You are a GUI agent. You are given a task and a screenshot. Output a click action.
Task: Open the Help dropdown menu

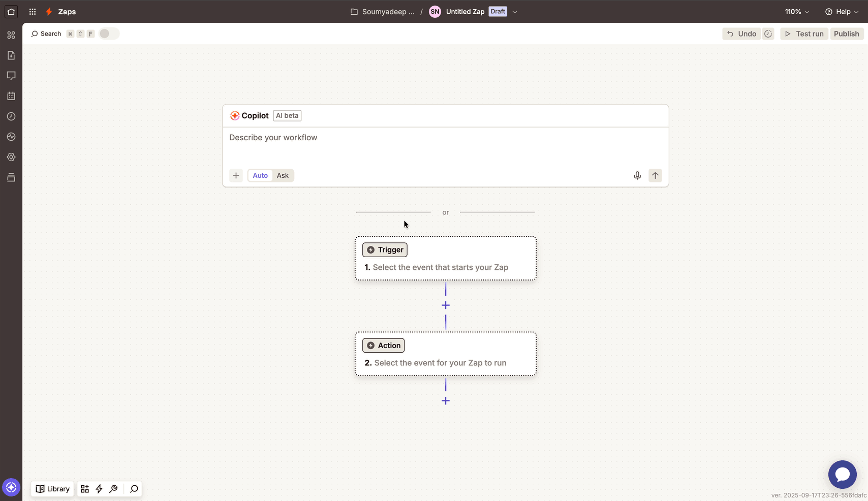point(842,12)
